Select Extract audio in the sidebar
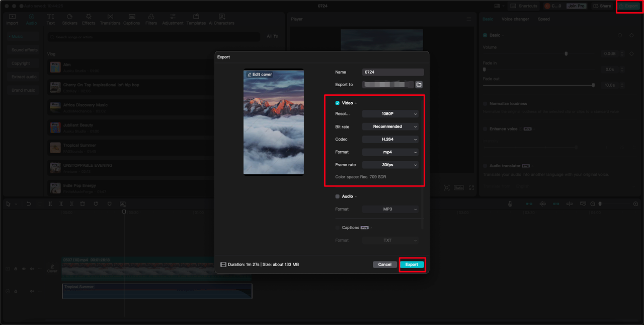 24,77
